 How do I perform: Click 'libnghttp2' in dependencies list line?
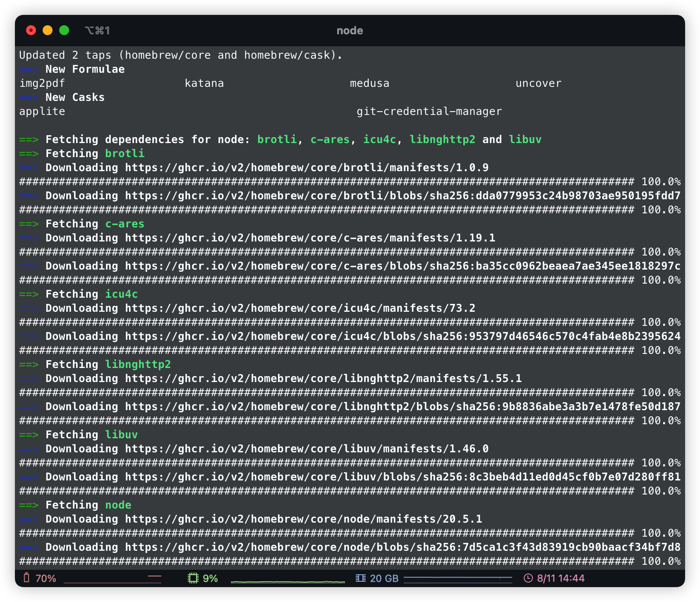point(442,140)
